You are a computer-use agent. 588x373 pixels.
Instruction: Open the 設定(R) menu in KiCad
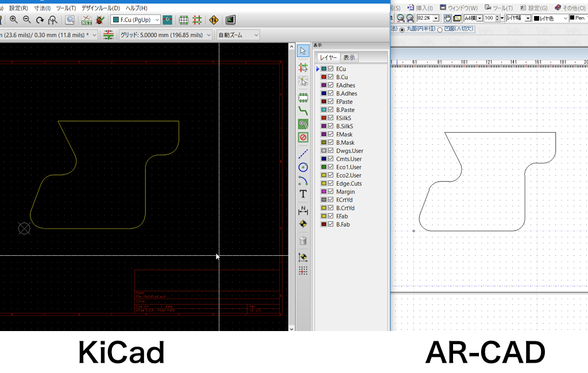(18, 8)
